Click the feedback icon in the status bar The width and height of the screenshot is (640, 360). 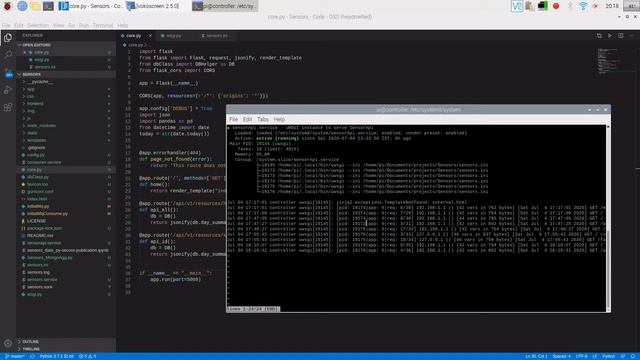(623, 356)
